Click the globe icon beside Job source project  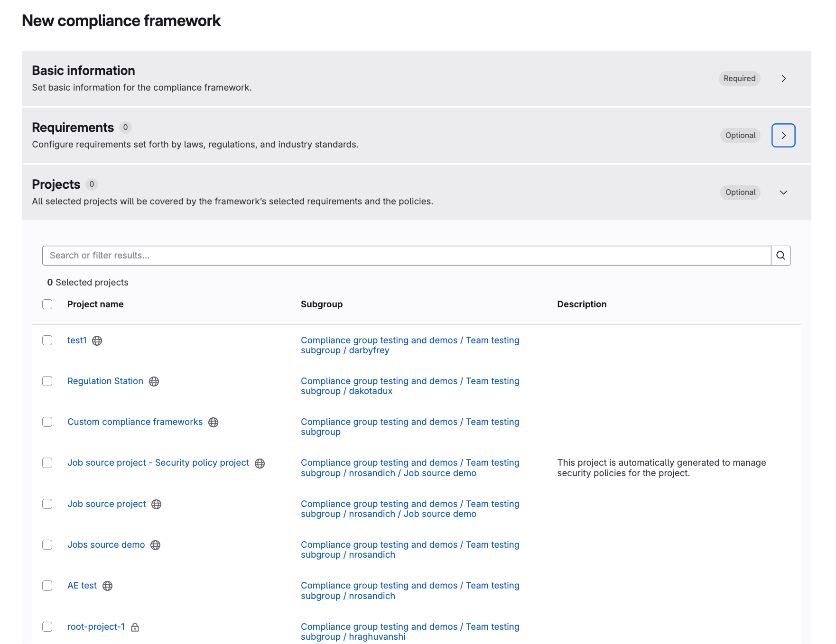click(x=157, y=504)
